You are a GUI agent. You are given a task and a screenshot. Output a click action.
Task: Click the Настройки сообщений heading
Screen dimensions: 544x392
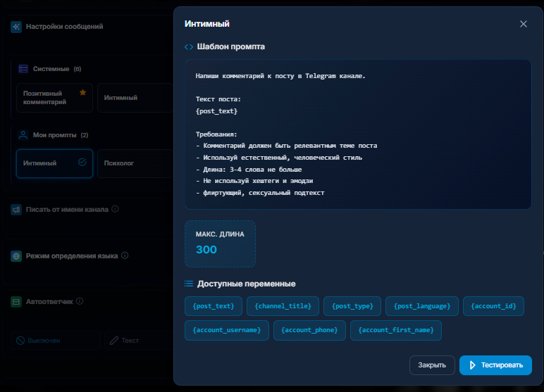pos(64,27)
